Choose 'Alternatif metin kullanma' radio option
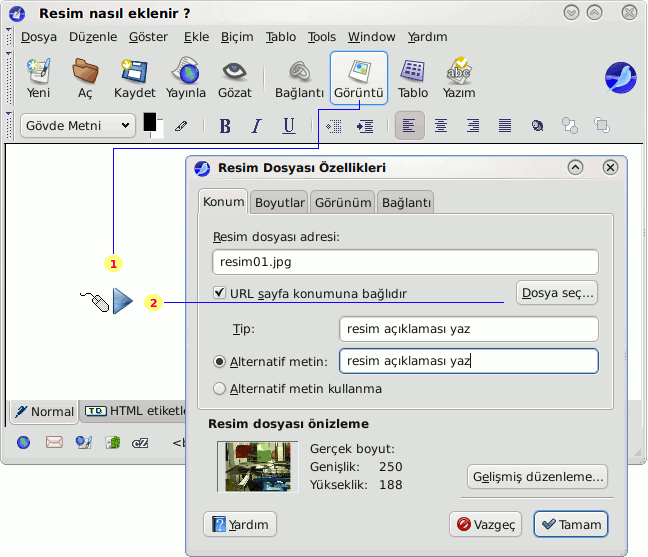 point(220,389)
